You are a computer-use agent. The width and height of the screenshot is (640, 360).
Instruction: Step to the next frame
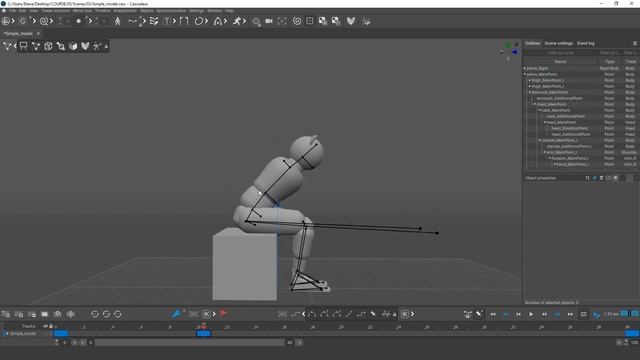[x=544, y=314]
